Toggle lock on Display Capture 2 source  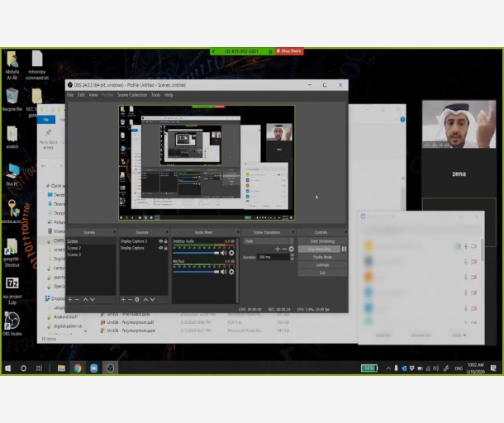pyautogui.click(x=165, y=241)
